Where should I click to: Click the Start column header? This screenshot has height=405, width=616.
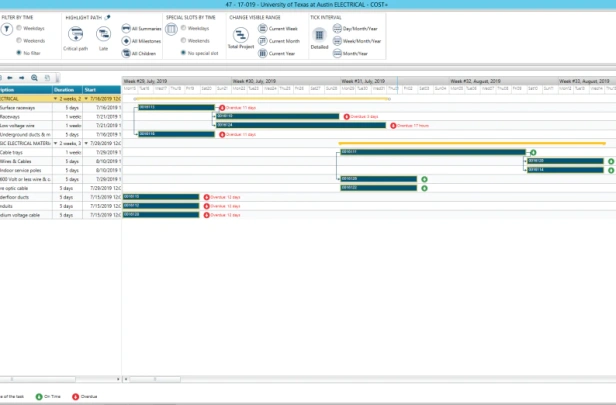(x=102, y=90)
